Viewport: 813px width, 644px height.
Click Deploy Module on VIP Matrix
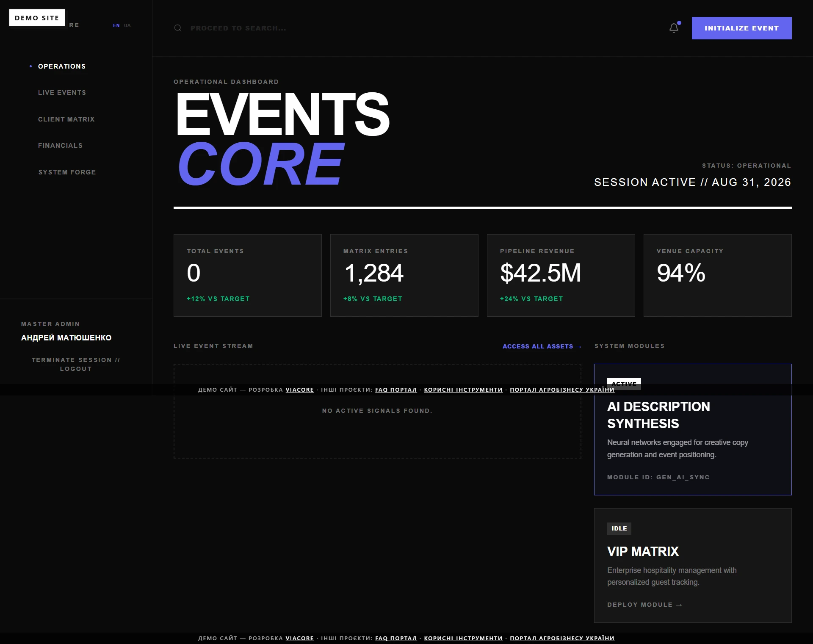click(x=644, y=605)
